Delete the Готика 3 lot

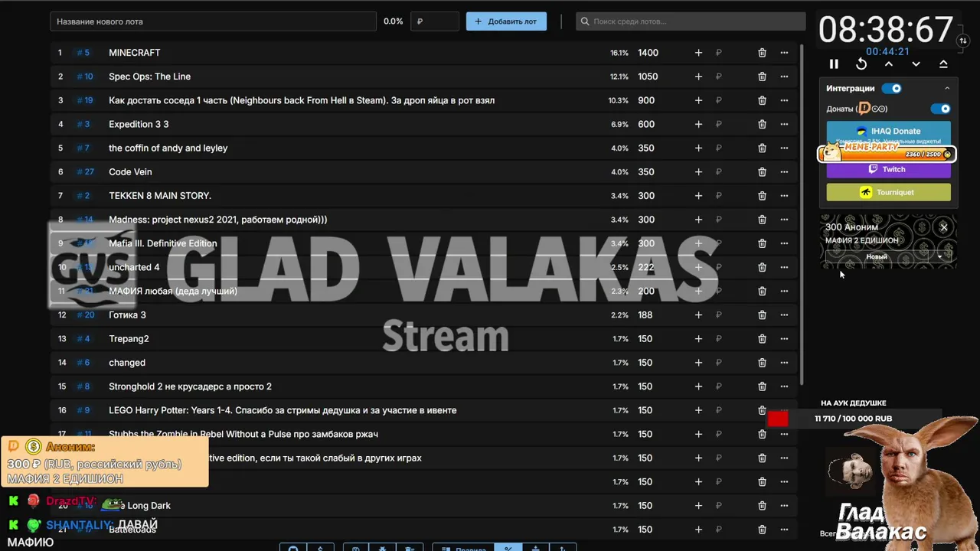(762, 315)
